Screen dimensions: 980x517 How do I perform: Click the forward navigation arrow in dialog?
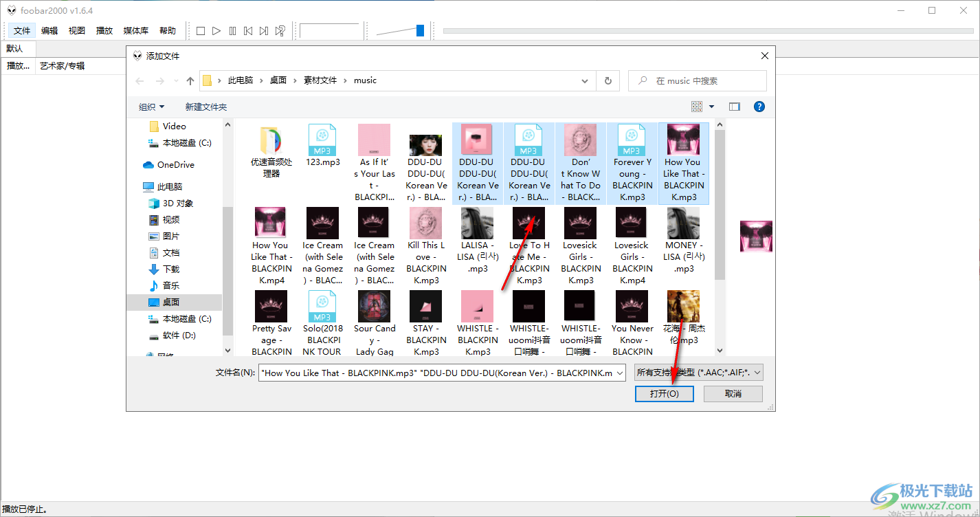[159, 80]
